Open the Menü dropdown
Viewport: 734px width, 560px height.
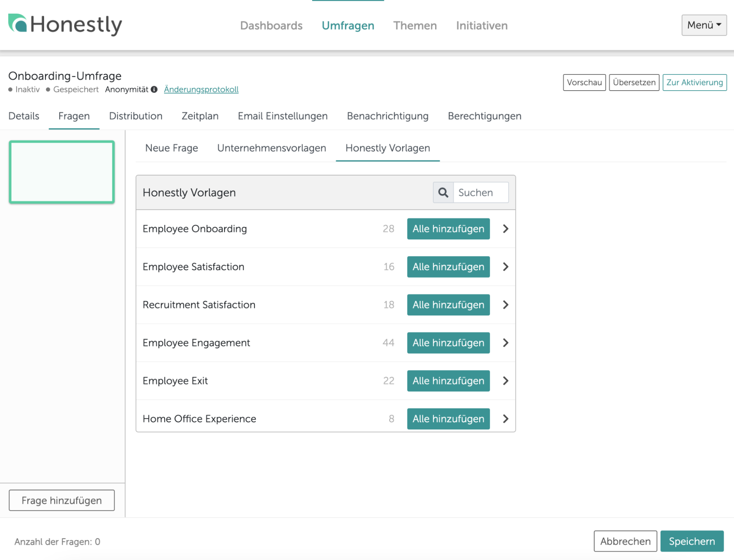[x=704, y=25]
